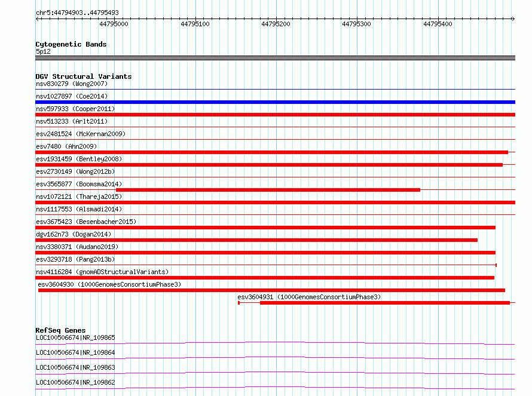
Task: Select variant nsv513233 (Arlt2011) label
Action: pos(72,121)
